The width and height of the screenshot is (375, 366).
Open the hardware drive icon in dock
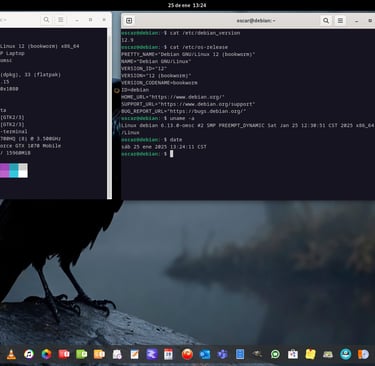pyautogui.click(x=328, y=354)
